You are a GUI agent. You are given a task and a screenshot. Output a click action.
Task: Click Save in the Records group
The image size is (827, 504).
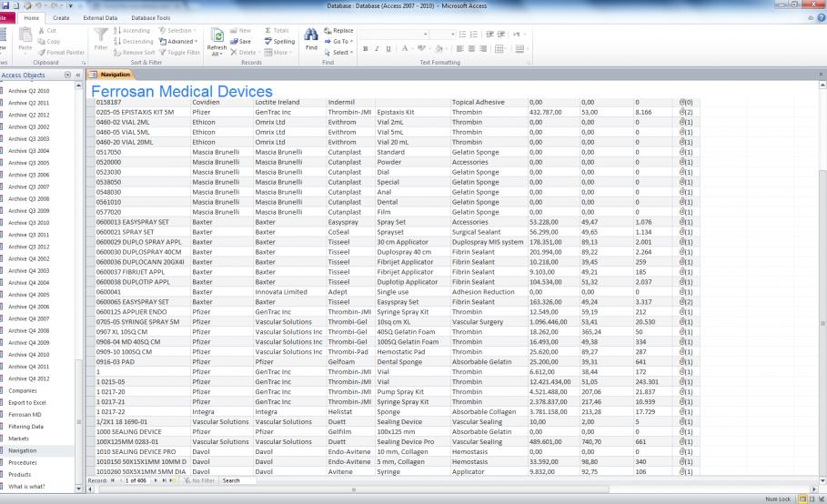pyautogui.click(x=240, y=42)
